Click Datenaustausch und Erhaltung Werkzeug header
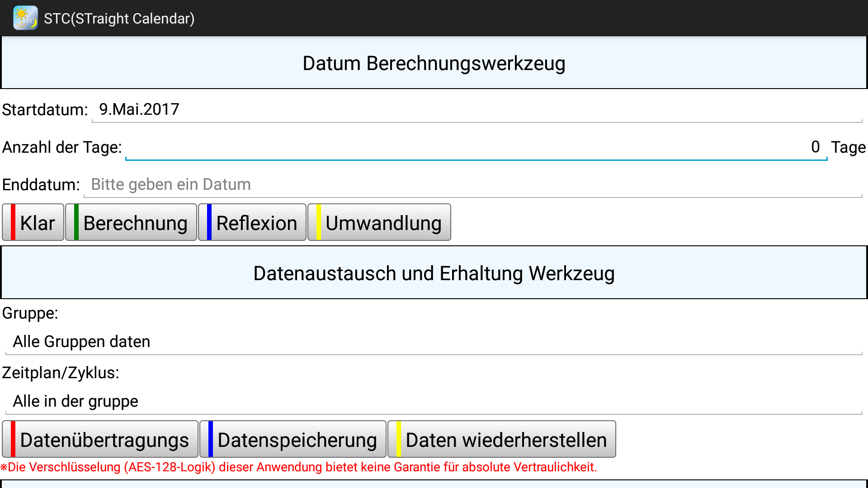Image resolution: width=868 pixels, height=488 pixels. pyautogui.click(x=434, y=273)
